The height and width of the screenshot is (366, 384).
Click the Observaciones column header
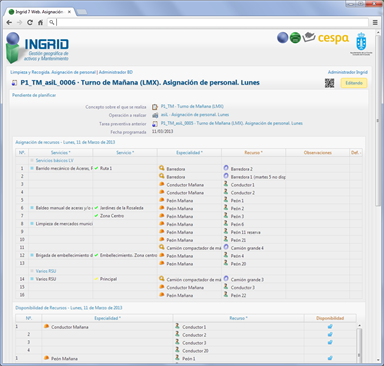[x=317, y=153]
